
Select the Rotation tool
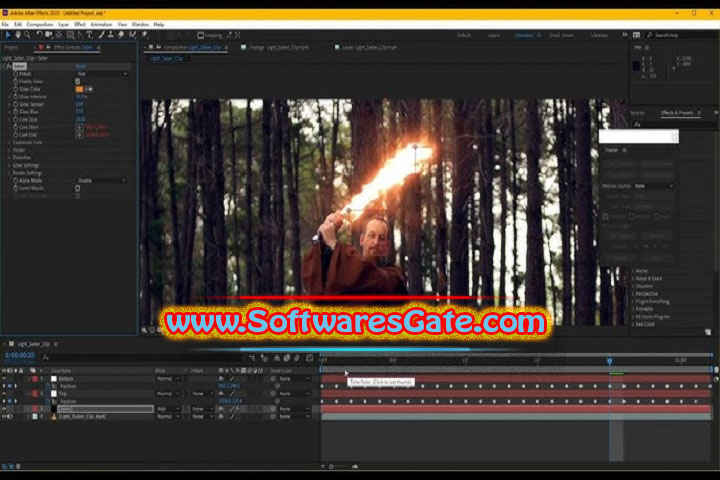(39, 35)
